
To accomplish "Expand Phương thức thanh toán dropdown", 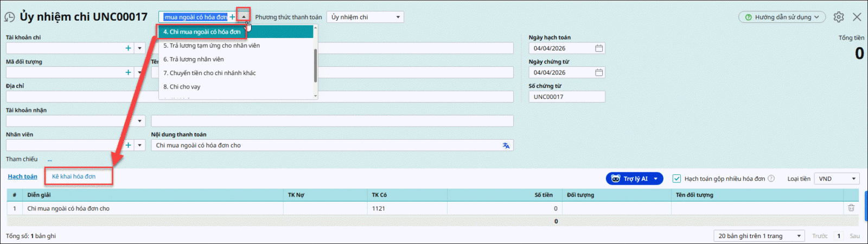I will tap(398, 17).
